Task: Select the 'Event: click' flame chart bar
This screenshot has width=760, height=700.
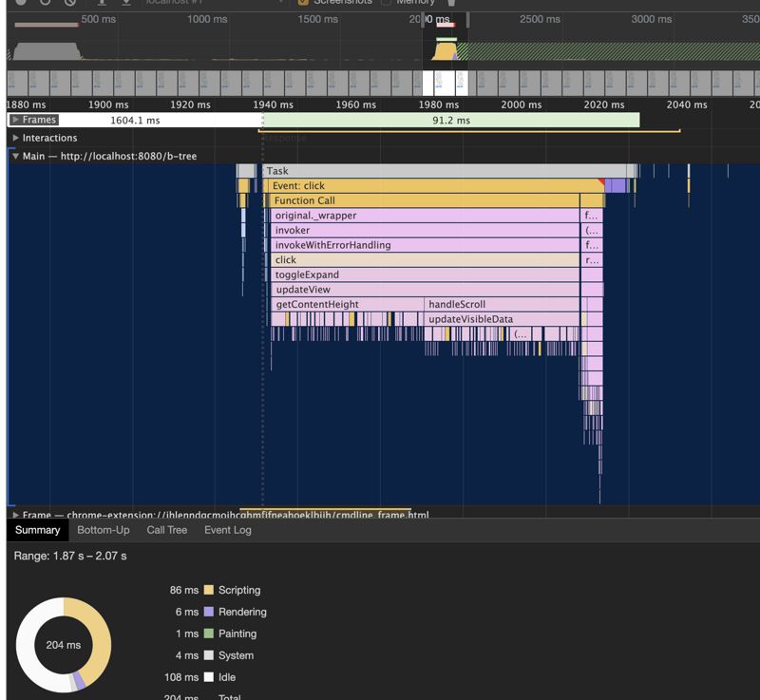Action: (427, 186)
